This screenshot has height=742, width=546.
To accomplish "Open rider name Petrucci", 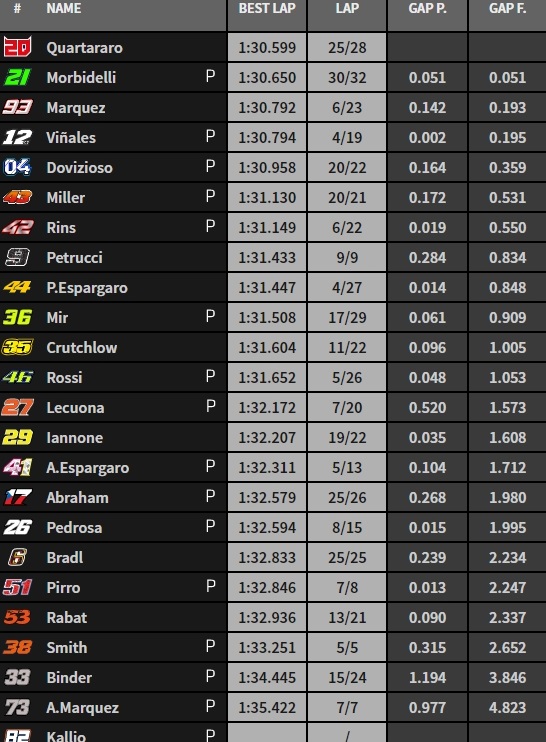I will [74, 257].
